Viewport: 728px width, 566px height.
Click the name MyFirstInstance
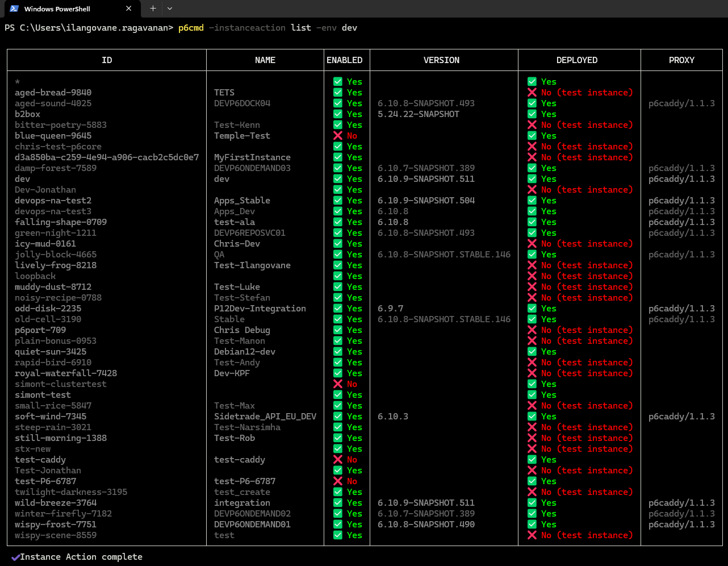click(x=252, y=157)
